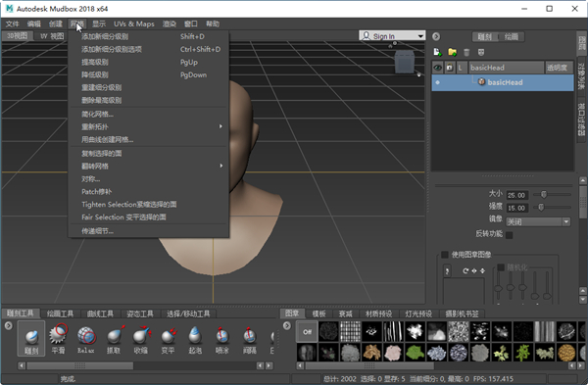Open the UV 视图 tab
The height and width of the screenshot is (385, 588).
(x=52, y=36)
